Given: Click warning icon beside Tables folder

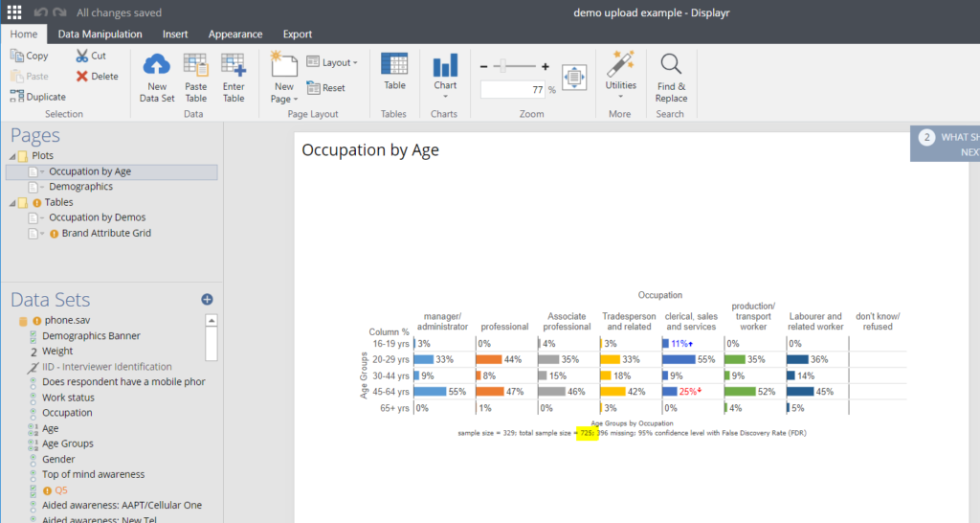Looking at the screenshot, I should (37, 203).
